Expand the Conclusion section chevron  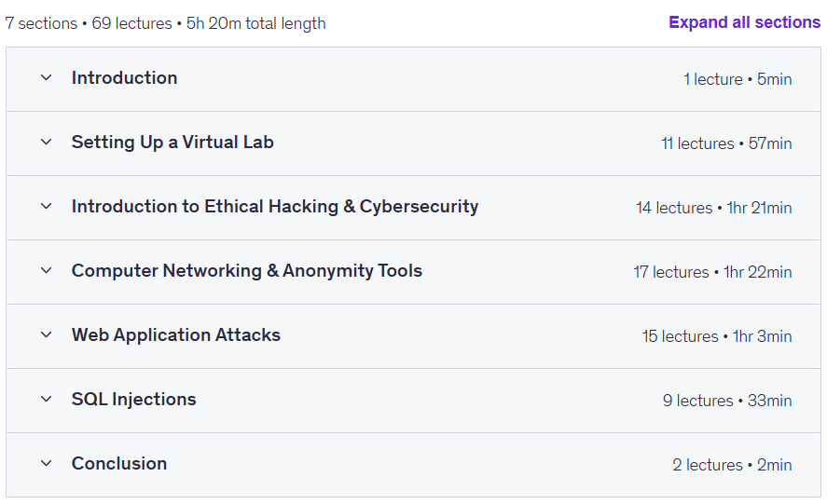47,464
